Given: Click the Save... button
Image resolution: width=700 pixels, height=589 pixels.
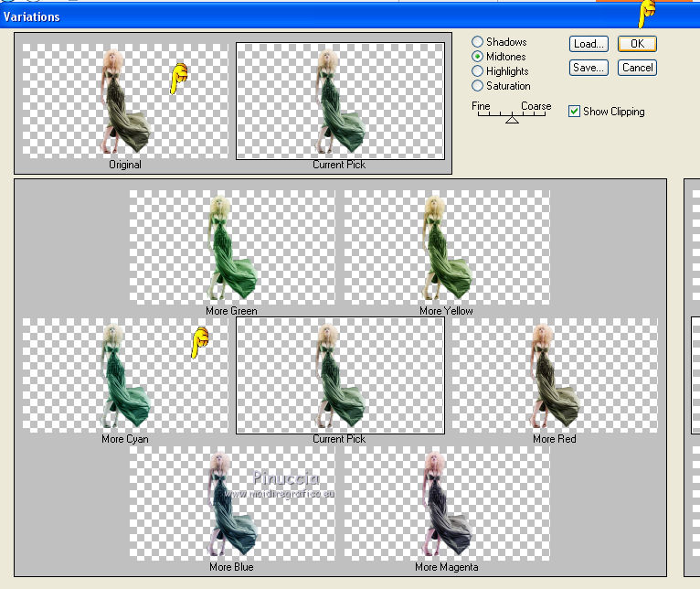Looking at the screenshot, I should point(589,68).
